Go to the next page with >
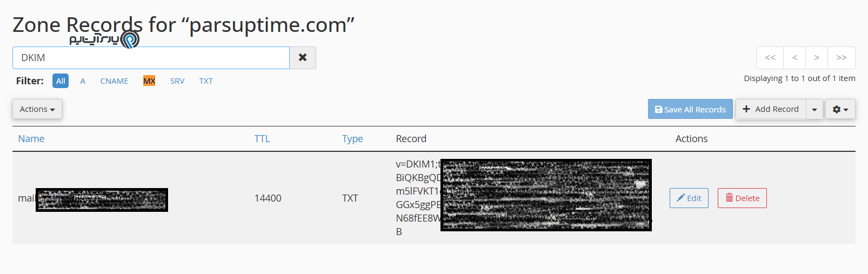Screen dimensions: 868x274 817,58
